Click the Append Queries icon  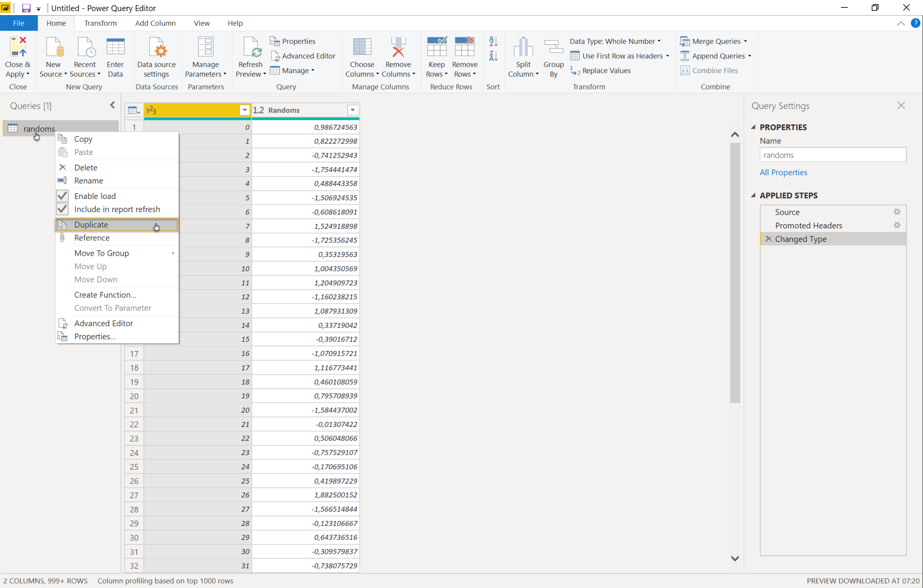click(x=684, y=56)
